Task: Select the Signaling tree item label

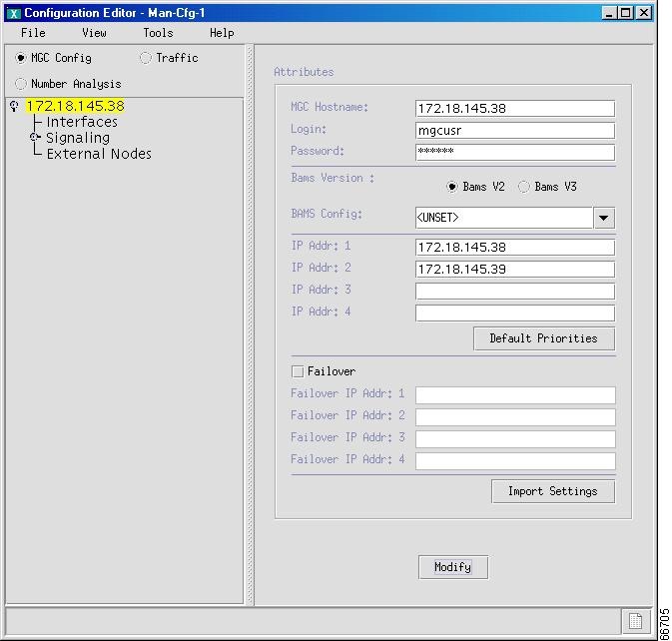Action: (78, 138)
